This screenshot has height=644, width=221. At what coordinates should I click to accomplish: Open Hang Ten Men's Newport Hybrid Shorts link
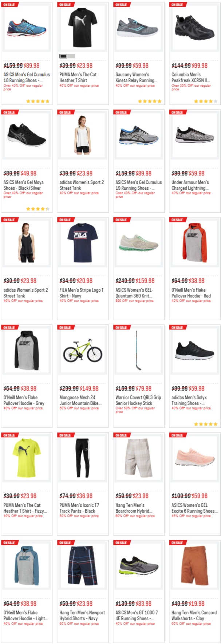[82, 615]
